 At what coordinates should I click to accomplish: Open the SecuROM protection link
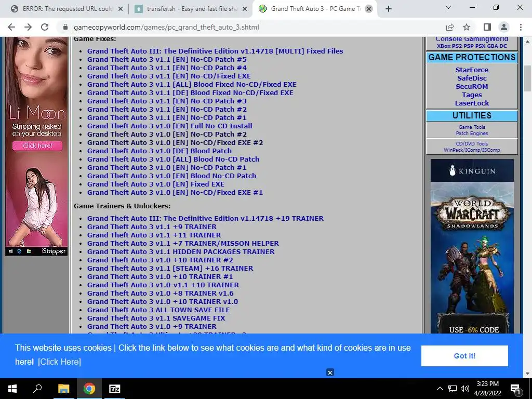pyautogui.click(x=472, y=87)
